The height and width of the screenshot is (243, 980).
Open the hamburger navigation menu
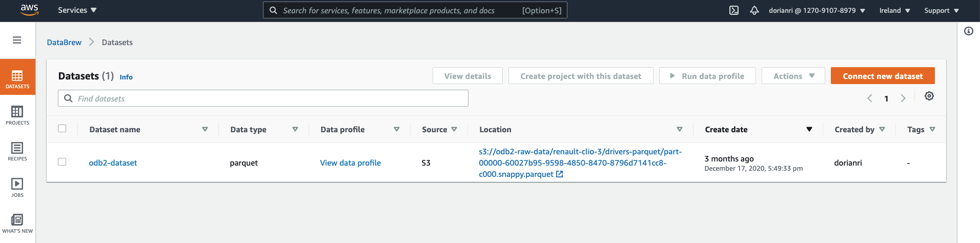17,40
